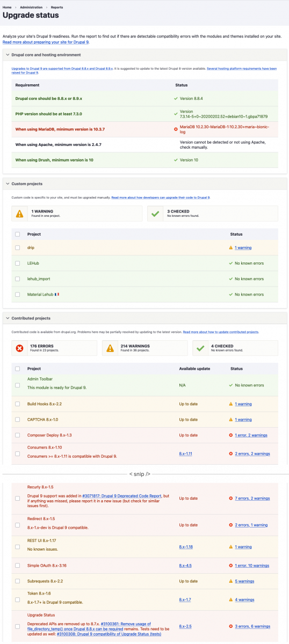Tick the select-all checkbox in the Contributed projects table
Screen dimensions: 289x644
[17, 369]
